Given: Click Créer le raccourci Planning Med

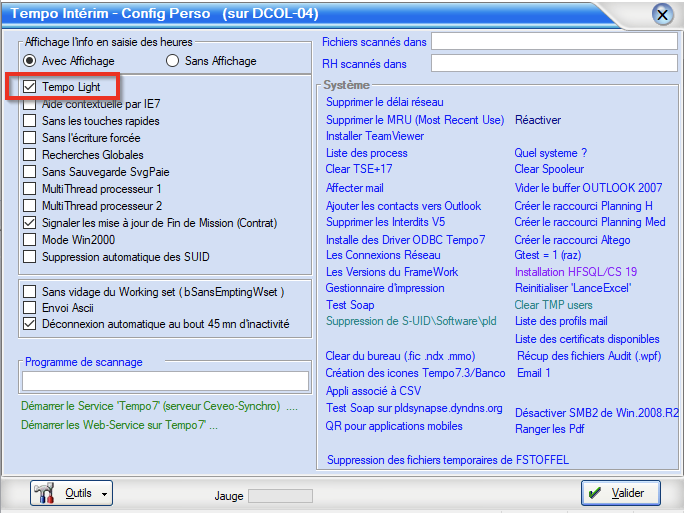Looking at the screenshot, I should tap(590, 222).
